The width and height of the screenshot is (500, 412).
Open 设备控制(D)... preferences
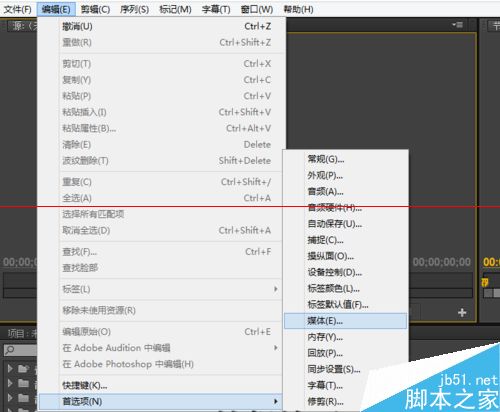coord(345,273)
